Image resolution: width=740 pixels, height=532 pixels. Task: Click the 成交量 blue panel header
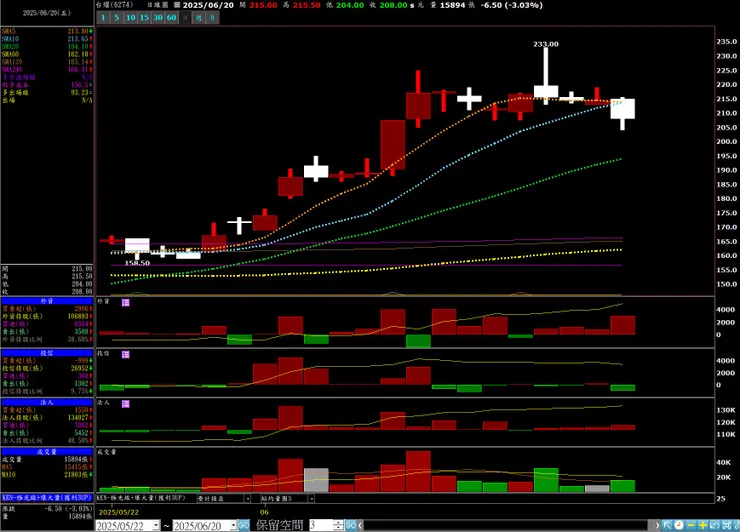click(x=47, y=452)
